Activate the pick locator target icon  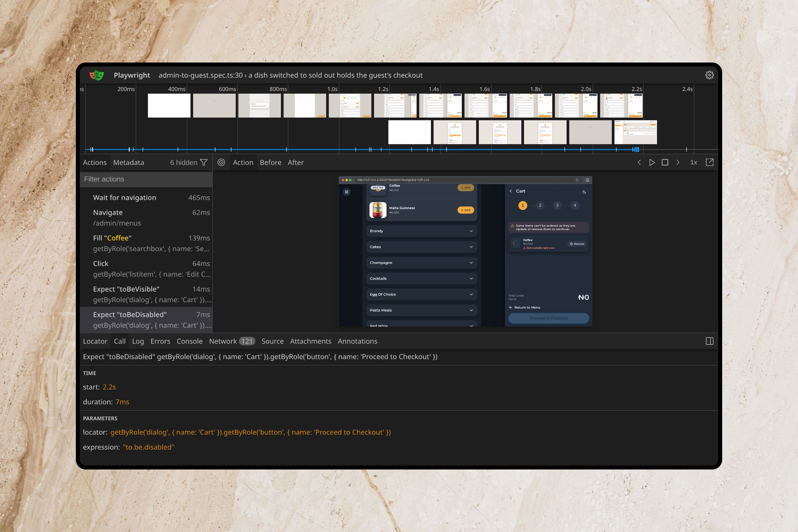click(x=221, y=163)
